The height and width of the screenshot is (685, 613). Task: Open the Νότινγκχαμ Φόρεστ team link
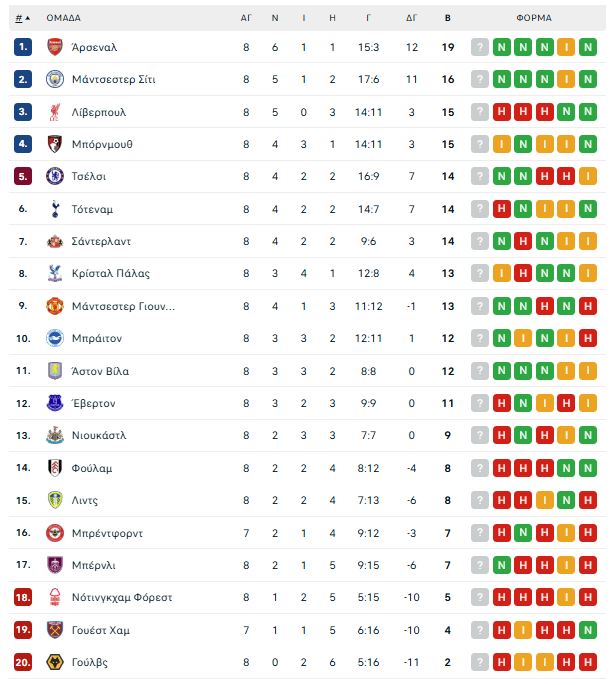point(122,597)
